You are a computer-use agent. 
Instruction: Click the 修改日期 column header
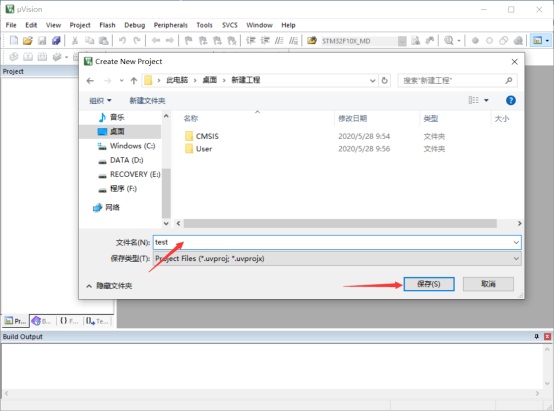point(352,118)
